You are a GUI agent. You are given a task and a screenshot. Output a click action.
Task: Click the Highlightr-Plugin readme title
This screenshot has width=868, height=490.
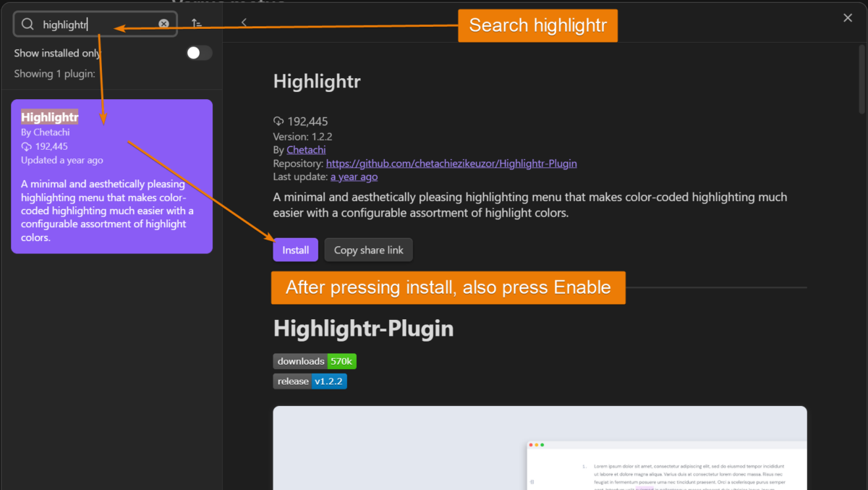point(363,328)
